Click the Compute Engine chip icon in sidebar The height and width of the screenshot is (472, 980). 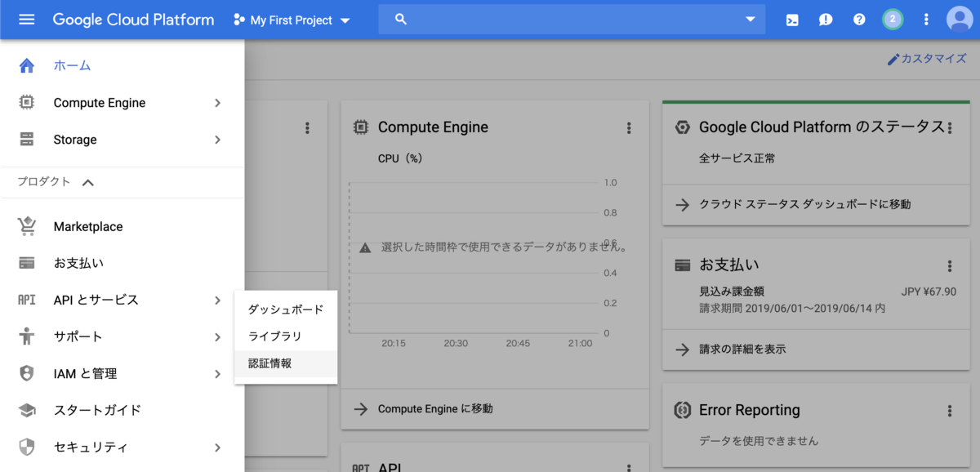tap(27, 103)
